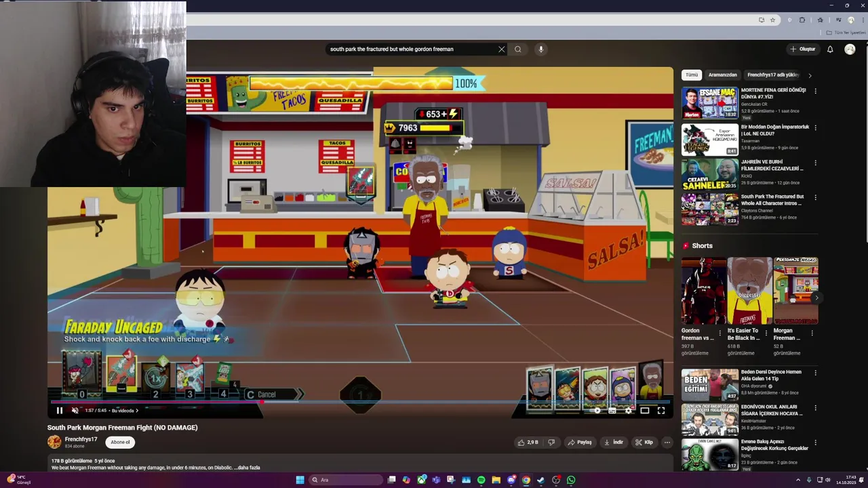Open File Explorer from the taskbar

[x=496, y=480]
